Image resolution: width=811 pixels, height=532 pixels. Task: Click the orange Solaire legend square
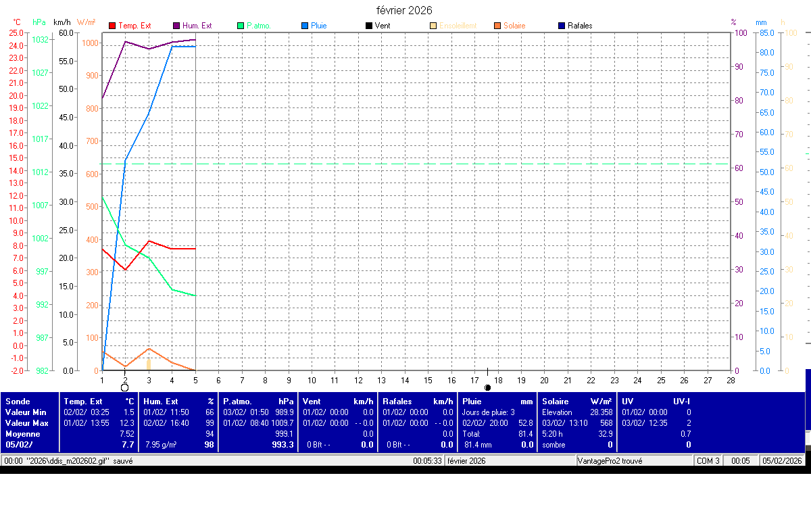pyautogui.click(x=497, y=26)
